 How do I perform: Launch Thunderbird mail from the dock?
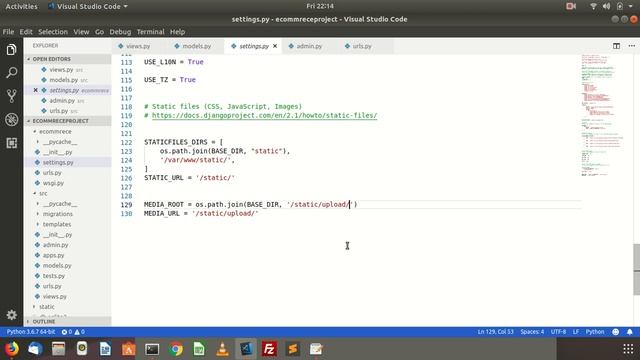35,349
